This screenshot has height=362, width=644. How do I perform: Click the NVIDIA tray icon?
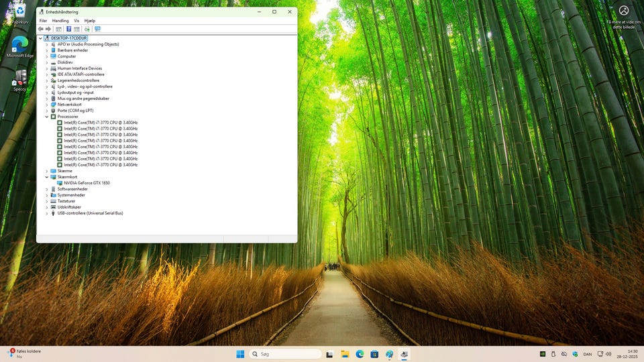click(543, 354)
